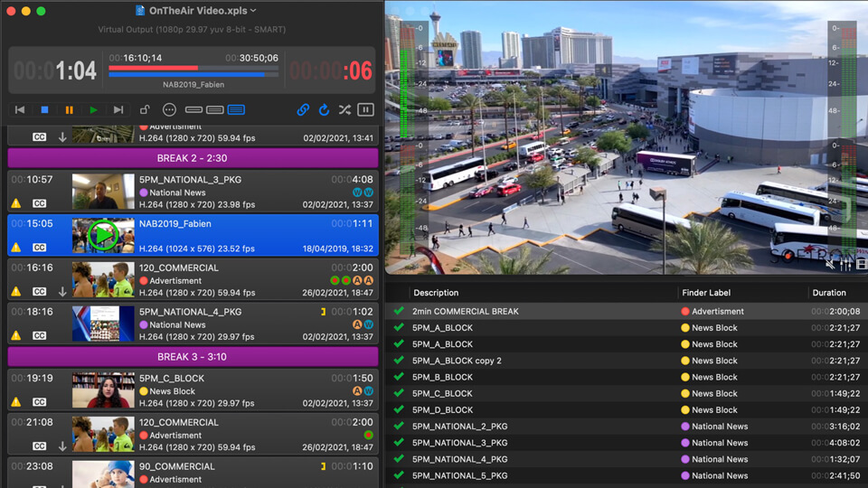The width and height of the screenshot is (868, 488).
Task: Switch to compact single-line row view
Action: coord(193,110)
